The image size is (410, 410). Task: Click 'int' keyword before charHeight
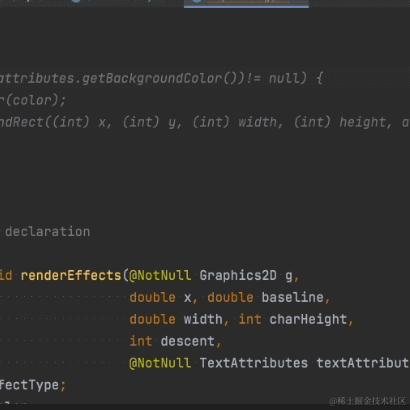[250, 319]
